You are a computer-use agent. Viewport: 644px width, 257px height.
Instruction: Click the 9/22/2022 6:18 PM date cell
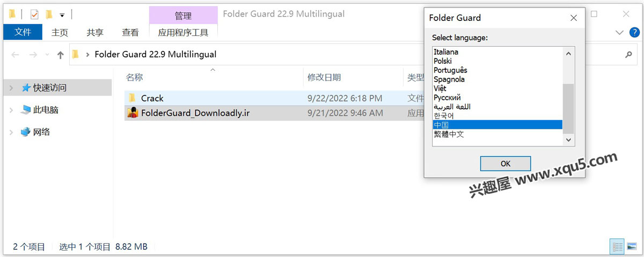click(345, 98)
